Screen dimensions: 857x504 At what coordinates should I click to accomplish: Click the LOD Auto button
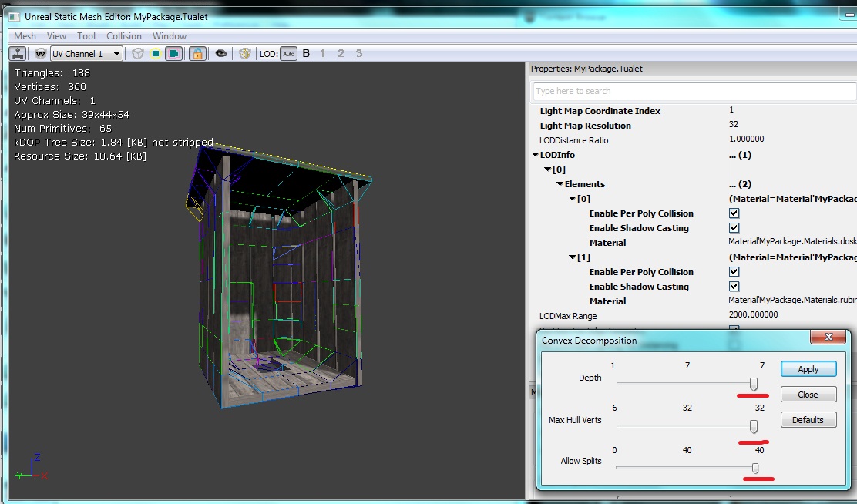tap(288, 54)
